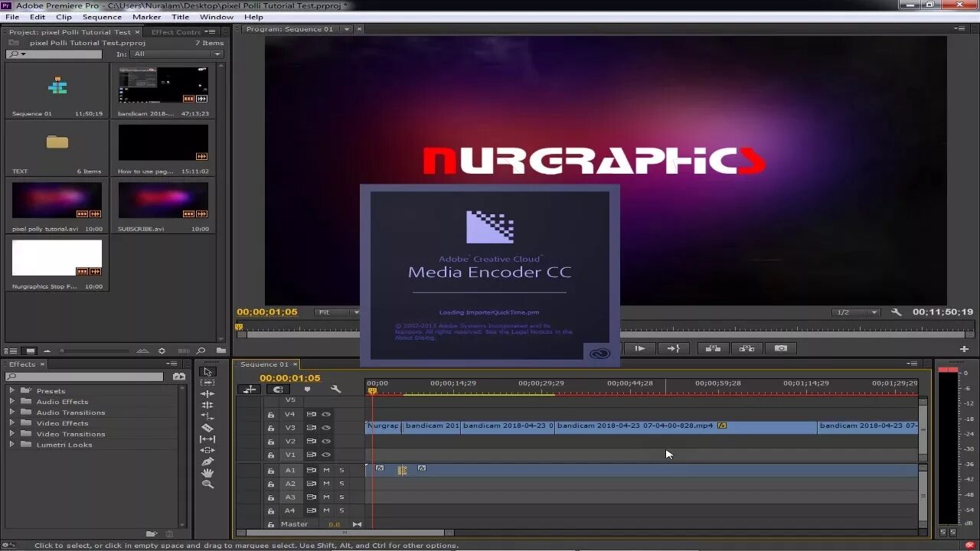Open the Clip menu

coord(64,17)
